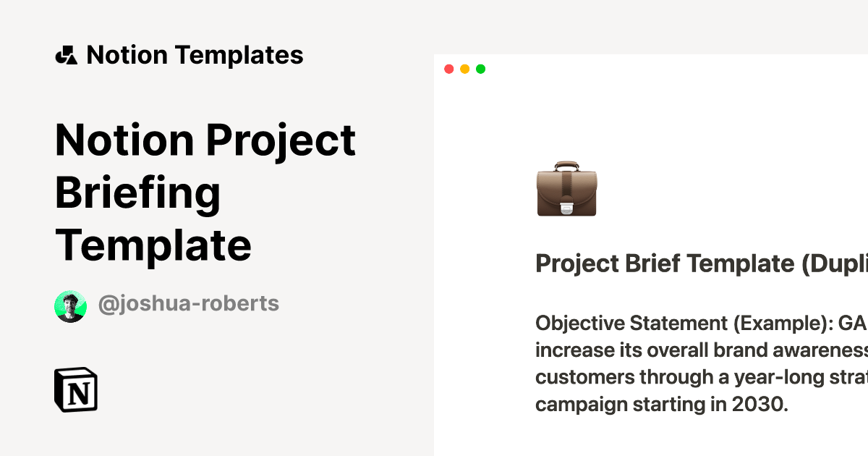Viewport: 868px width, 456px height.
Task: Visit the @joshua-roberts author link
Action: point(188,303)
